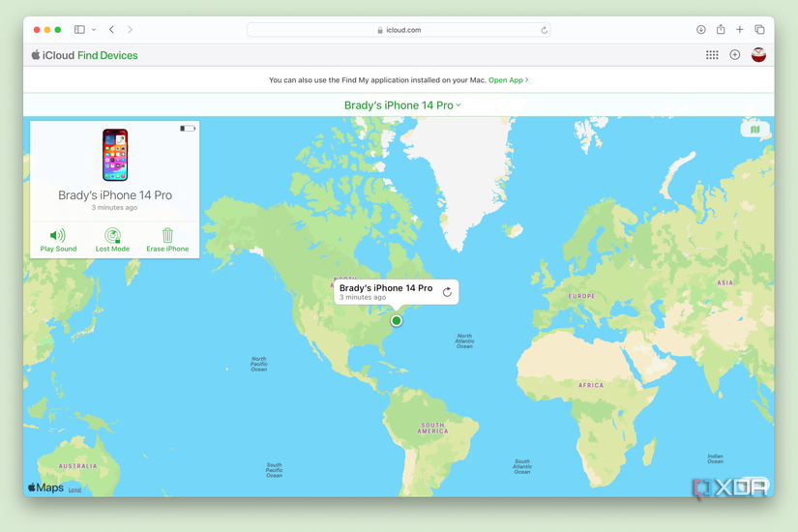Screen dimensions: 798x532
Task: Refresh location in the map callout bubble
Action: (447, 292)
